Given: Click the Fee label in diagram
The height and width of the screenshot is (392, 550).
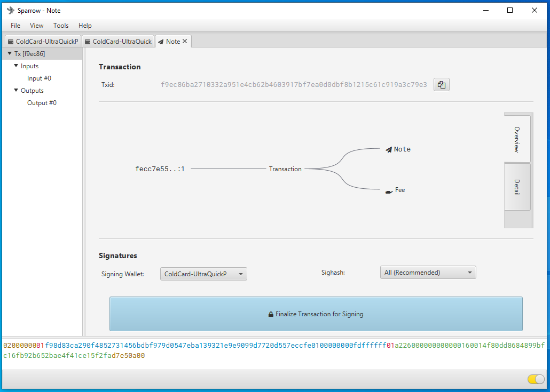Looking at the screenshot, I should (x=400, y=190).
